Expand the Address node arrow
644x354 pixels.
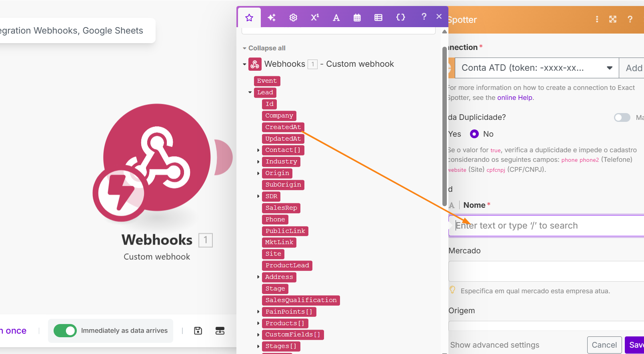[258, 277]
